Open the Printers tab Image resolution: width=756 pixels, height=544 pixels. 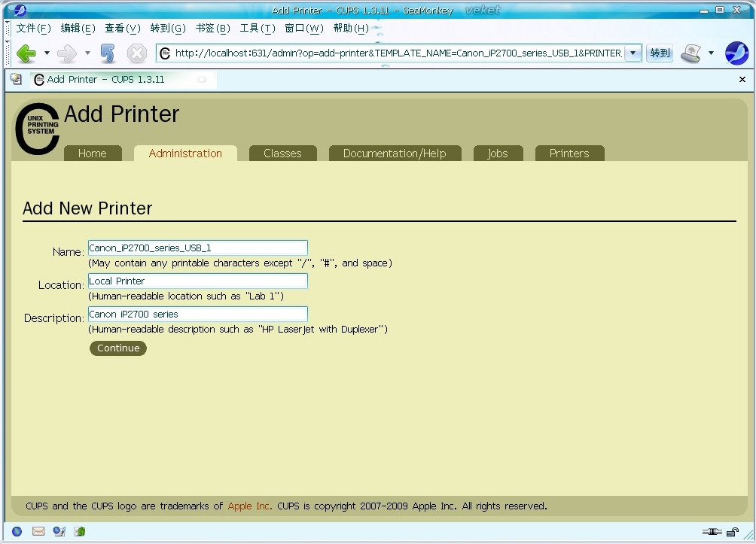point(569,153)
